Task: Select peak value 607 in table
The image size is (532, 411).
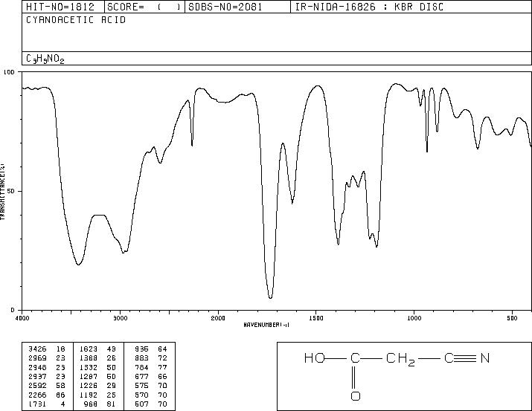Action: [x=141, y=404]
